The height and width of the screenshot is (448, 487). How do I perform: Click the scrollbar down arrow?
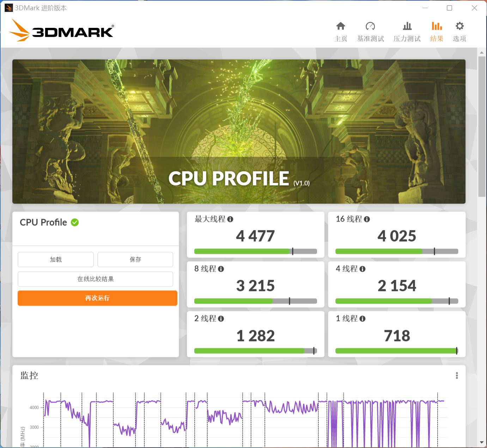(482, 442)
